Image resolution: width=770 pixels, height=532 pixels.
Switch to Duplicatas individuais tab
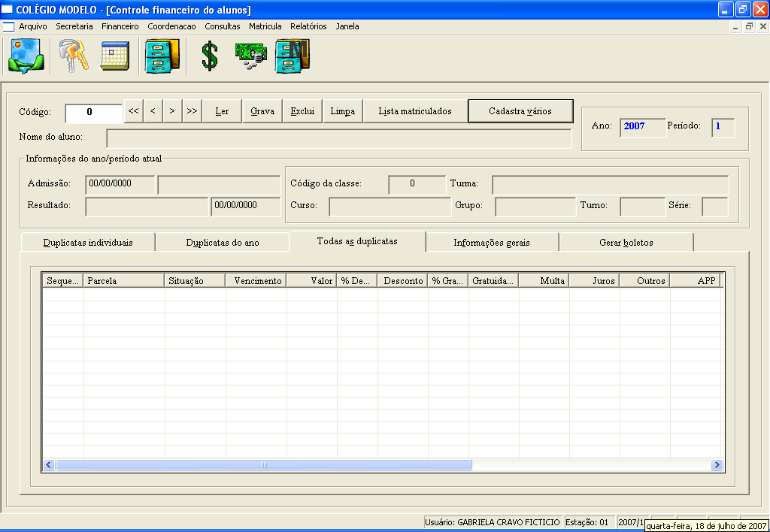[x=88, y=243]
